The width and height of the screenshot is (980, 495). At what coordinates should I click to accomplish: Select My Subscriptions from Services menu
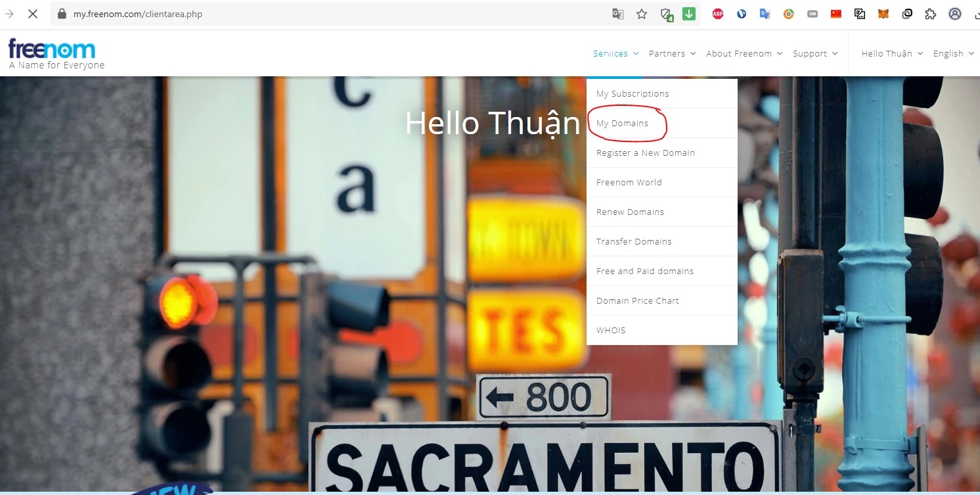click(662, 94)
